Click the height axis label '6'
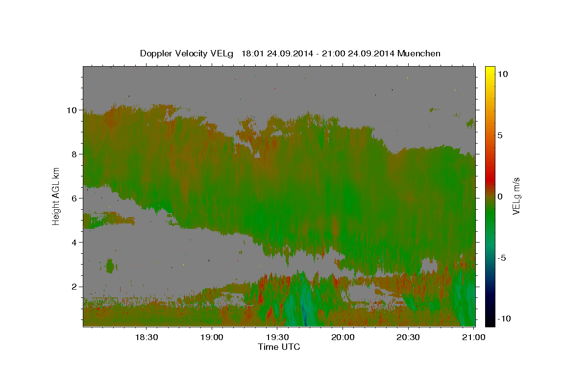Screen dimensions: 588x392 pos(75,198)
